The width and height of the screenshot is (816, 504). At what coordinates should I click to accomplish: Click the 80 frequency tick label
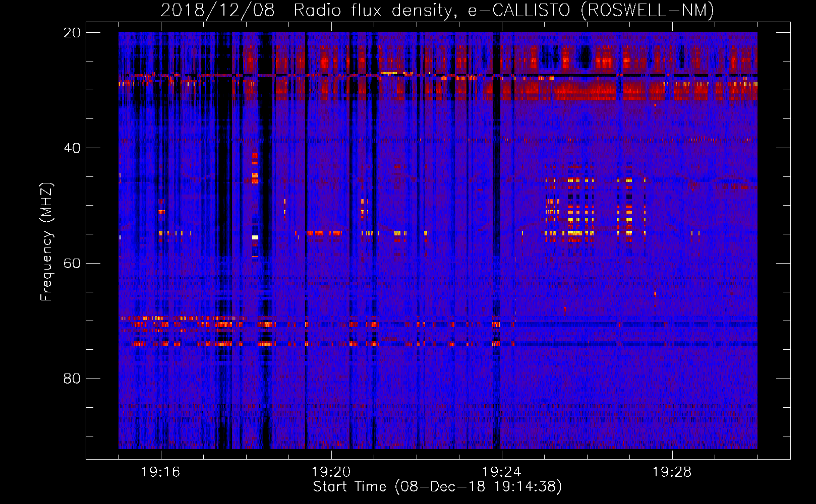pos(72,379)
